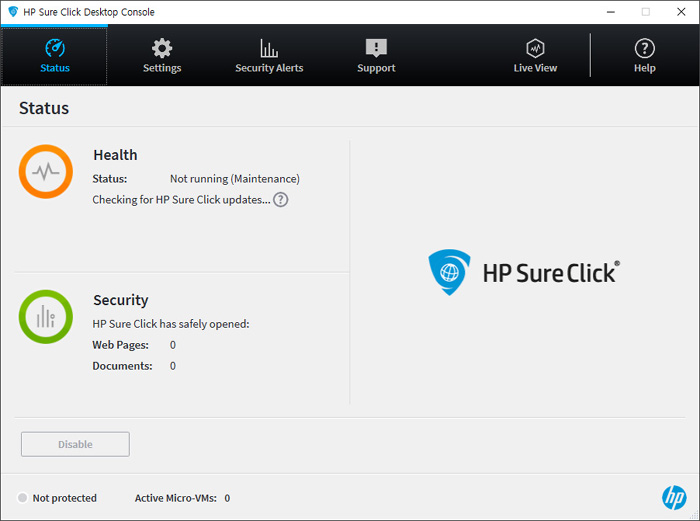Click the title bar shield app icon
The width and height of the screenshot is (700, 521).
pos(13,12)
